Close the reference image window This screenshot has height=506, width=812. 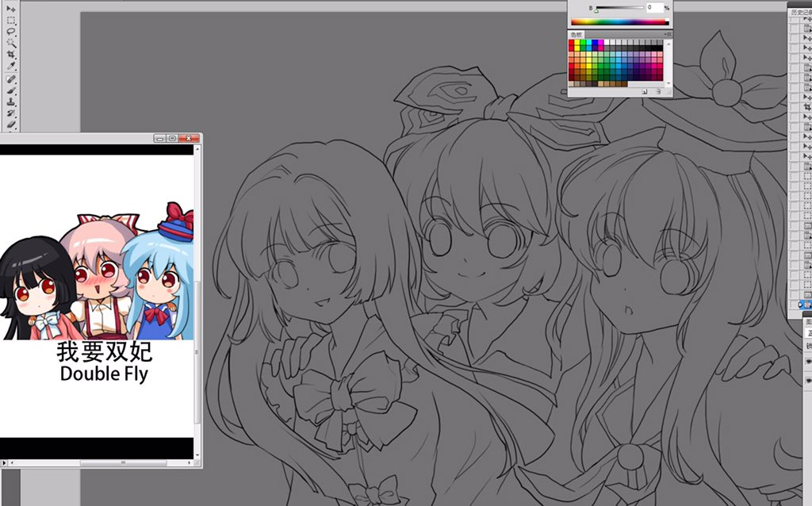pos(189,138)
